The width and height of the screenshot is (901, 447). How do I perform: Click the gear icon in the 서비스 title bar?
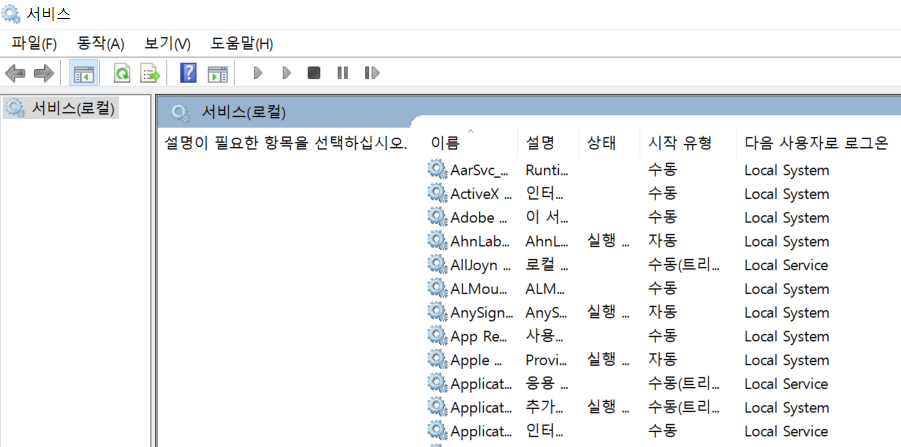pos(11,14)
